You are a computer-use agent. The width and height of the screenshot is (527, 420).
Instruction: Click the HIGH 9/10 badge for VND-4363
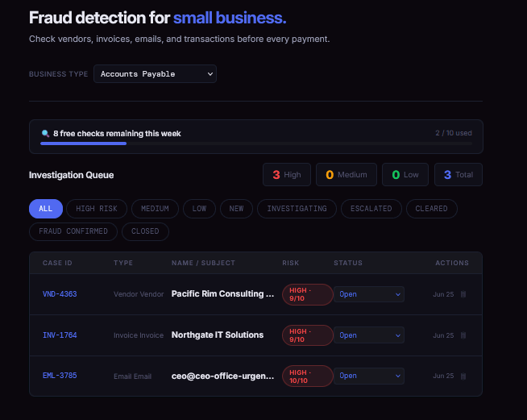point(308,294)
